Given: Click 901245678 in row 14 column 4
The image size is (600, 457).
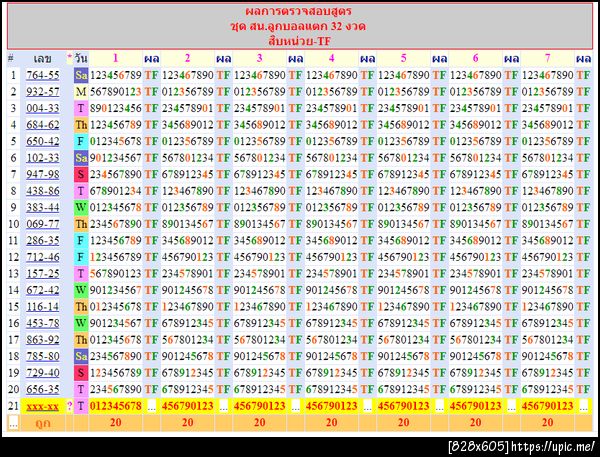Looking at the screenshot, I should click(x=331, y=290).
